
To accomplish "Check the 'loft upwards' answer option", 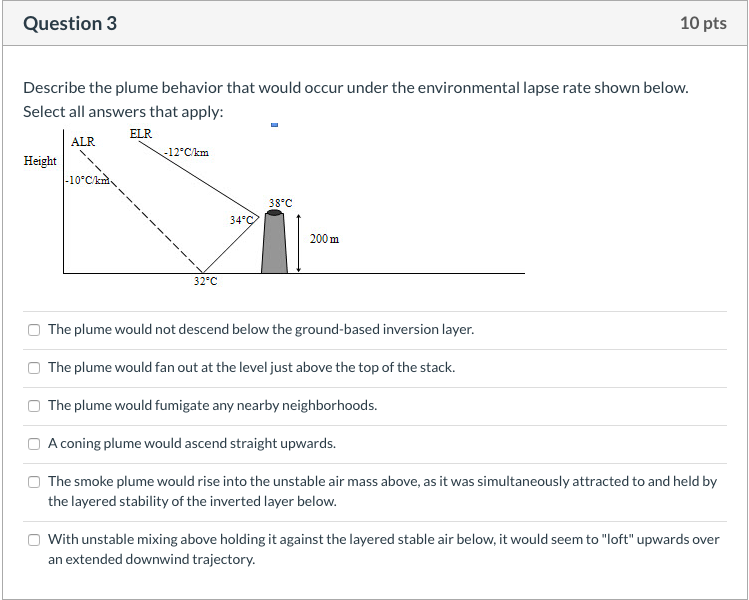I will 34,540.
